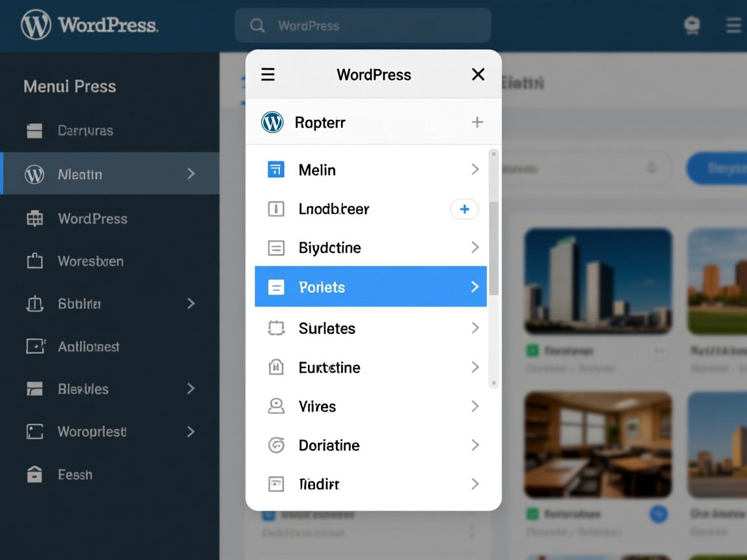This screenshot has height=560, width=747.
Task: Open the Biydctine menu entry
Action: tap(330, 248)
